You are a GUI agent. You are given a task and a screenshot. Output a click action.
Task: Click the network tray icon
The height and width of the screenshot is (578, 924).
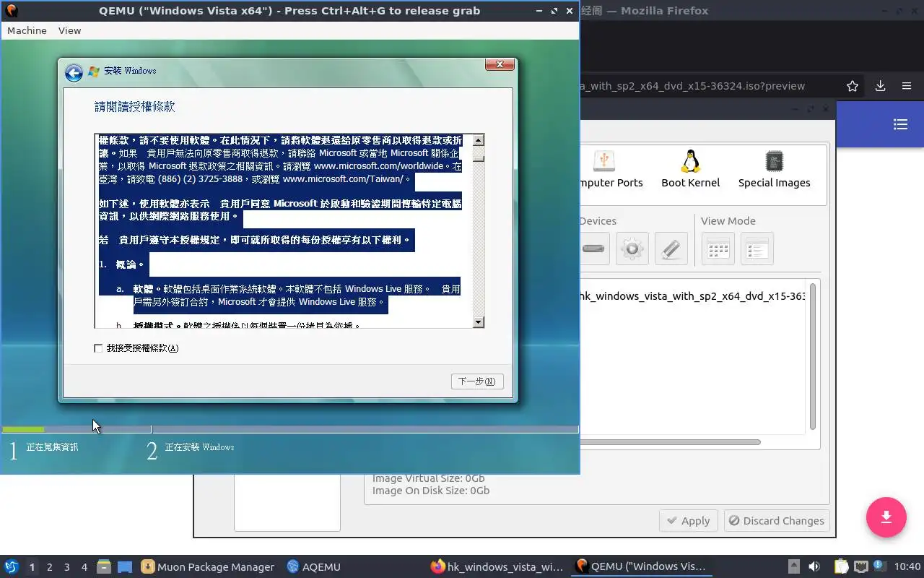pyautogui.click(x=860, y=566)
